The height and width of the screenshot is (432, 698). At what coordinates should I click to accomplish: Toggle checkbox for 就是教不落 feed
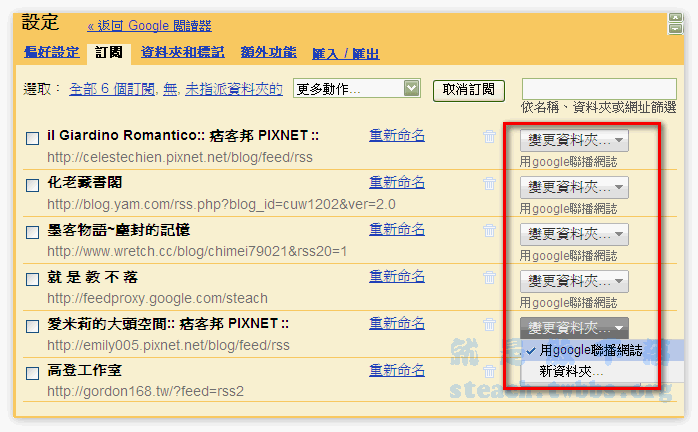tap(32, 280)
